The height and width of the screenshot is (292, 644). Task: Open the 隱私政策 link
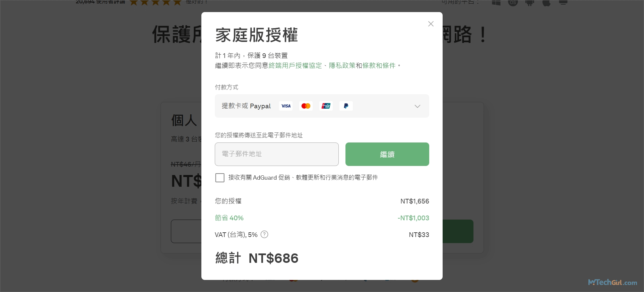(x=342, y=66)
